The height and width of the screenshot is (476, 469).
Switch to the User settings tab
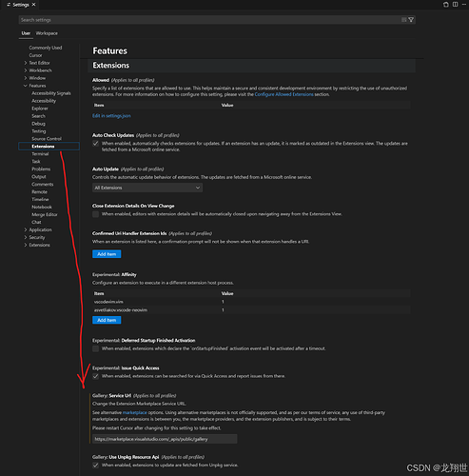(26, 33)
